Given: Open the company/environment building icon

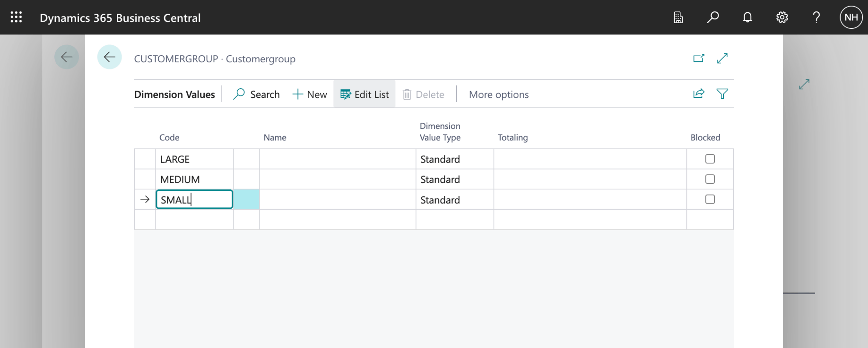Looking at the screenshot, I should tap(678, 17).
